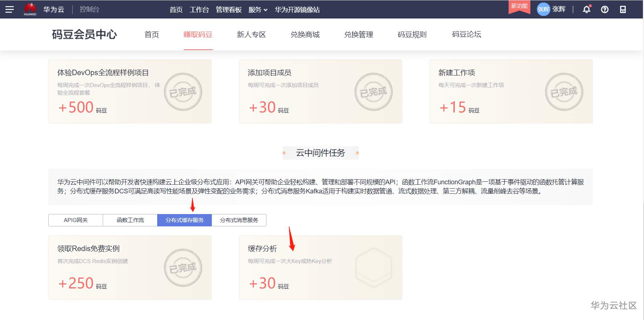644x320 pixels.
Task: Open the 兑换商城 tab
Action: click(305, 34)
